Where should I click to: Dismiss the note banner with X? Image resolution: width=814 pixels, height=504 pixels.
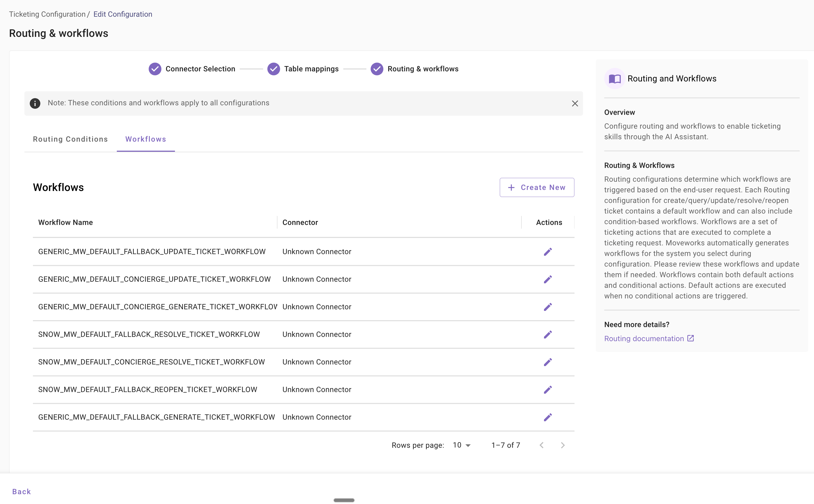(575, 104)
